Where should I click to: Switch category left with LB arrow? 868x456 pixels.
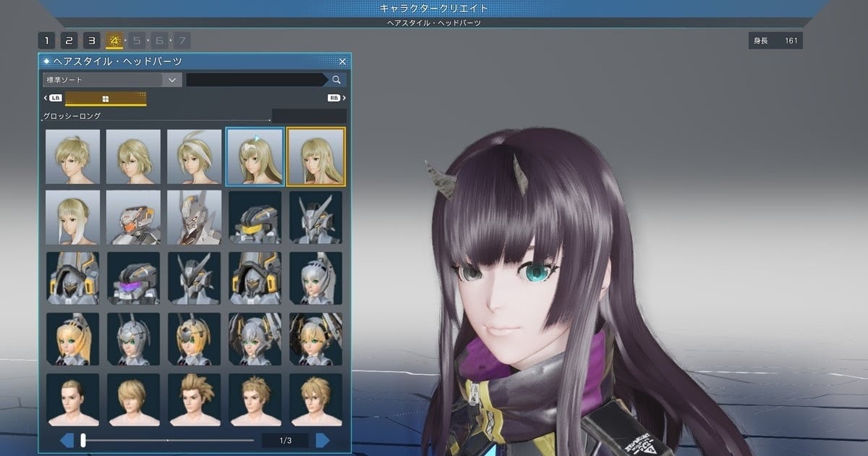tap(54, 98)
